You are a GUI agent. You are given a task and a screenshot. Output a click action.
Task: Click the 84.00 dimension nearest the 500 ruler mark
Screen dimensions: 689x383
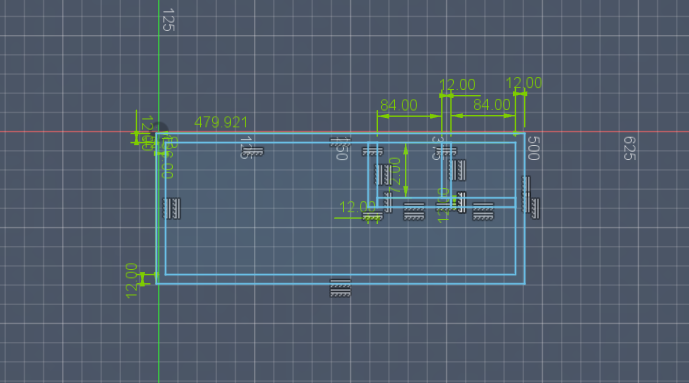pos(492,105)
